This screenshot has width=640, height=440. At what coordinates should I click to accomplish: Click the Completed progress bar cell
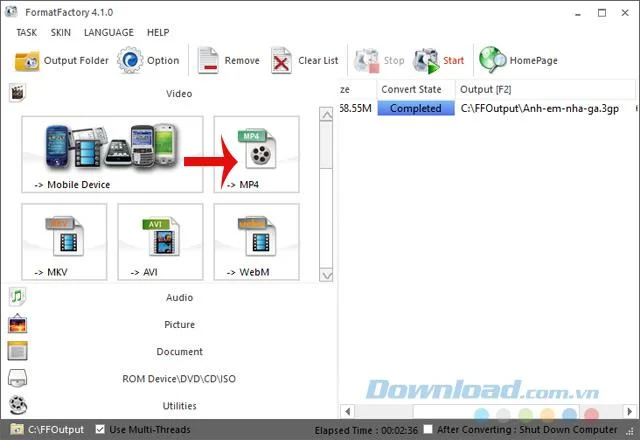(x=416, y=108)
